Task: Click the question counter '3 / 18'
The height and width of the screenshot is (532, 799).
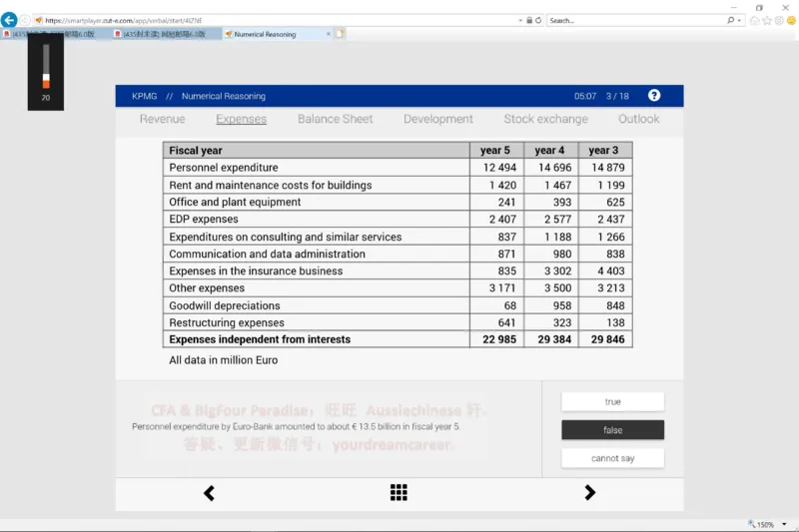Action: pos(617,96)
